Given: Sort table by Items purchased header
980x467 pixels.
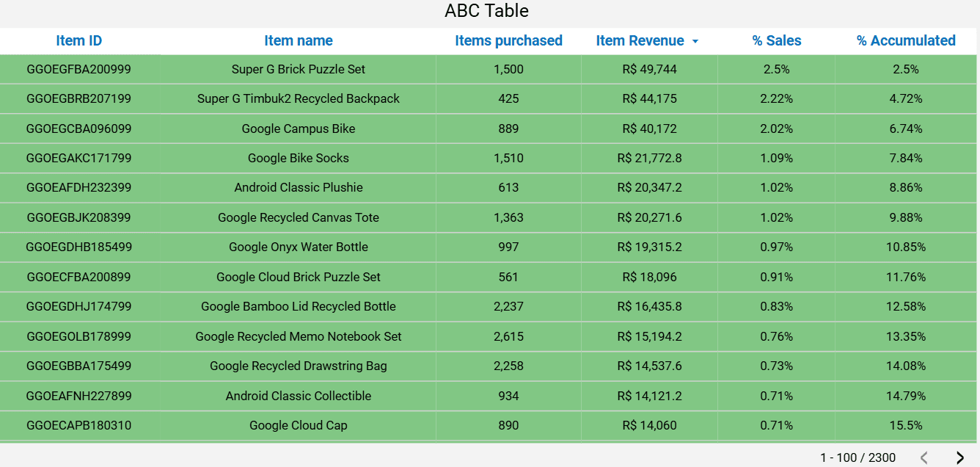Looking at the screenshot, I should pyautogui.click(x=508, y=41).
